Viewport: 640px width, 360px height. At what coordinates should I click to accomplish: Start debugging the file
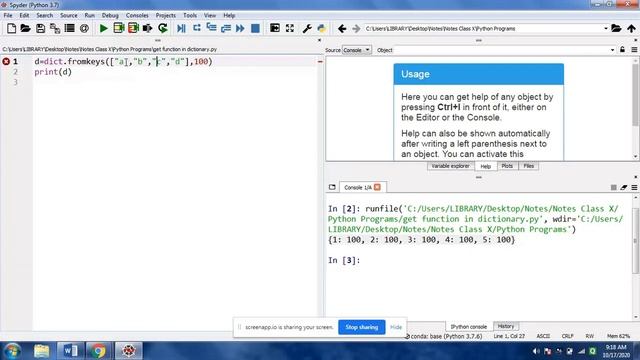point(181,28)
